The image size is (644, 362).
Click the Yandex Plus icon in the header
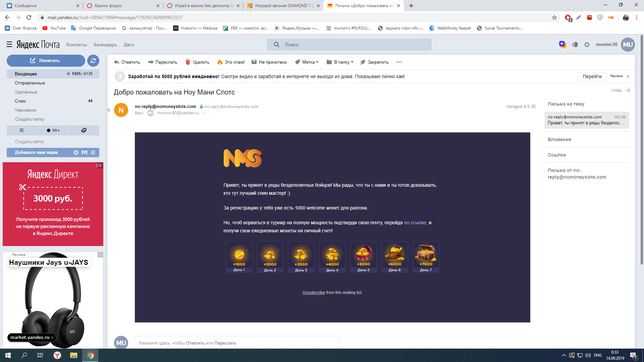point(562,44)
